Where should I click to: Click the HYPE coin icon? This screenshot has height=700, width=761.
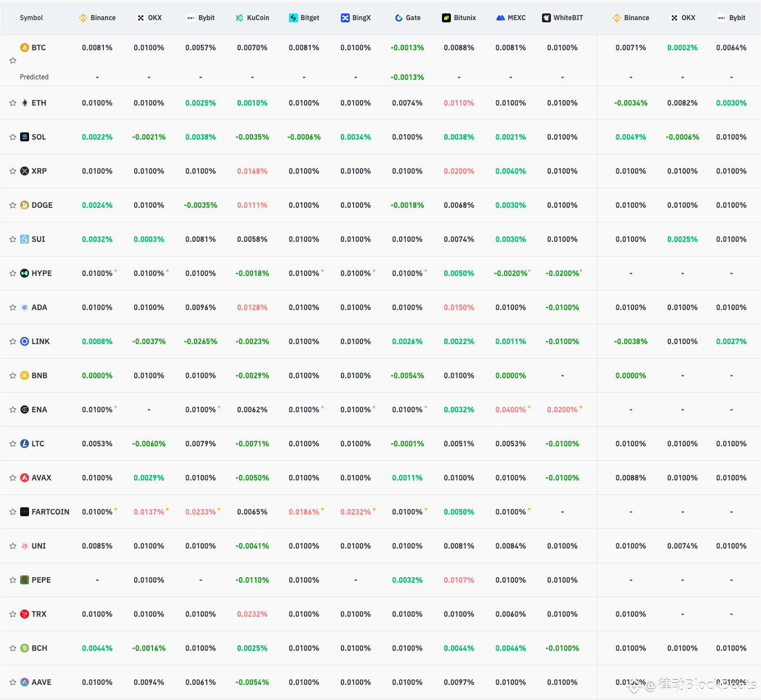[25, 273]
